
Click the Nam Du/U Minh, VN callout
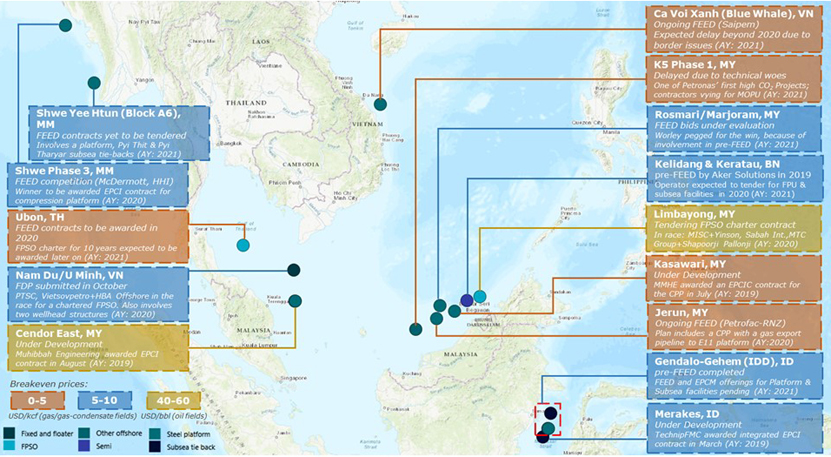(x=98, y=294)
